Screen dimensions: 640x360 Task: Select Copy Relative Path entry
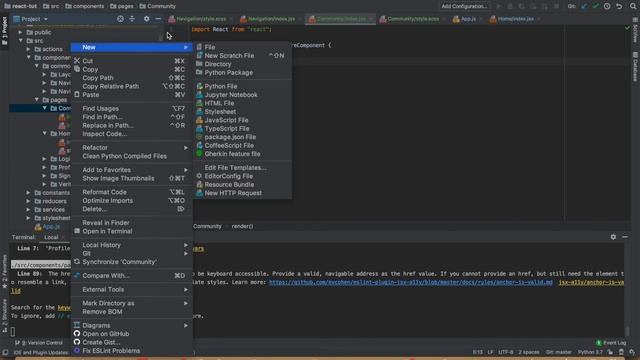pos(111,87)
